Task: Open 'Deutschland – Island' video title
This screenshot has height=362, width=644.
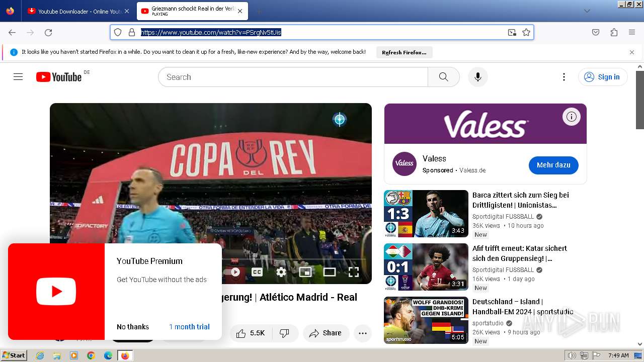Action: click(x=523, y=307)
